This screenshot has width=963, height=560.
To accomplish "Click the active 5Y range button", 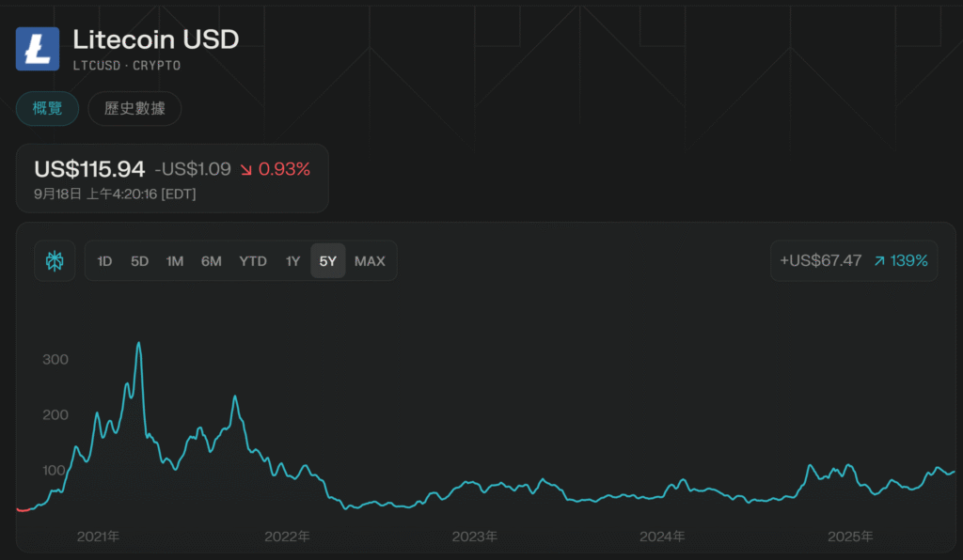I will (327, 261).
